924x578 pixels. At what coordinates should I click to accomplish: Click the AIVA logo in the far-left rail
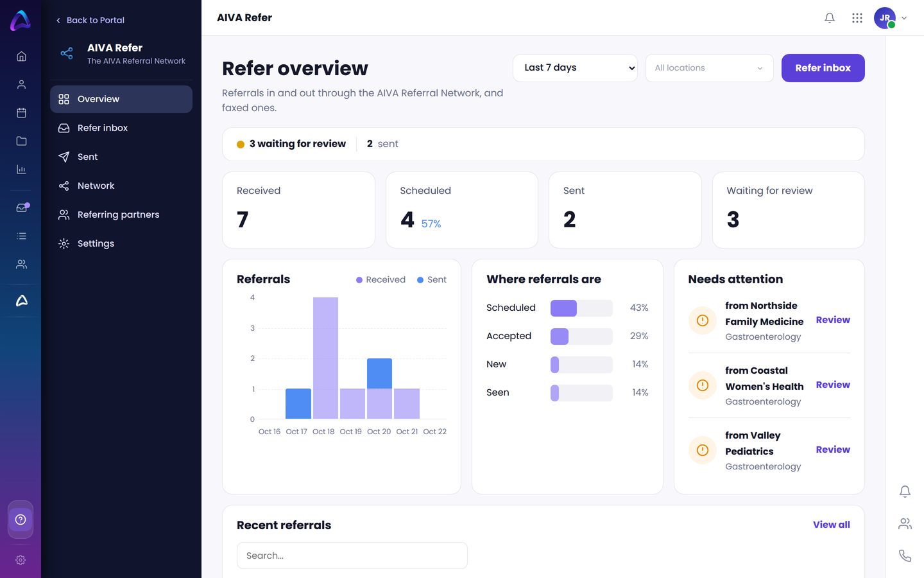click(x=21, y=21)
